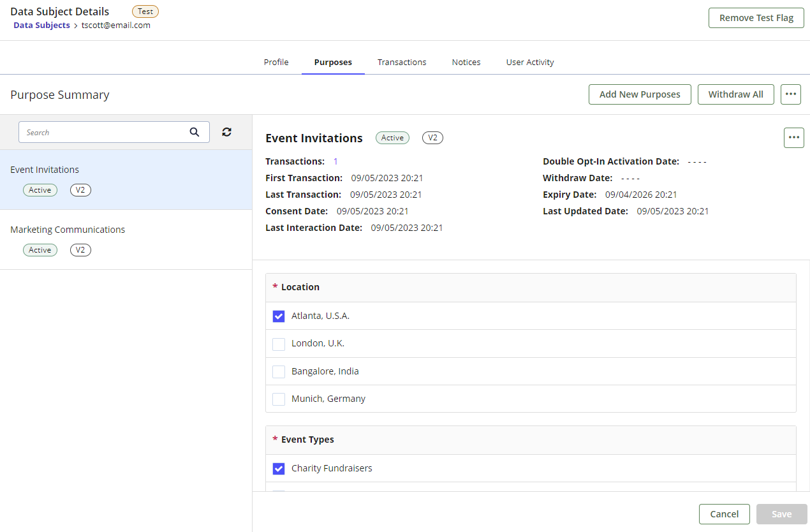Click the Remove Test Flag button
This screenshot has height=532, width=810.
[756, 18]
